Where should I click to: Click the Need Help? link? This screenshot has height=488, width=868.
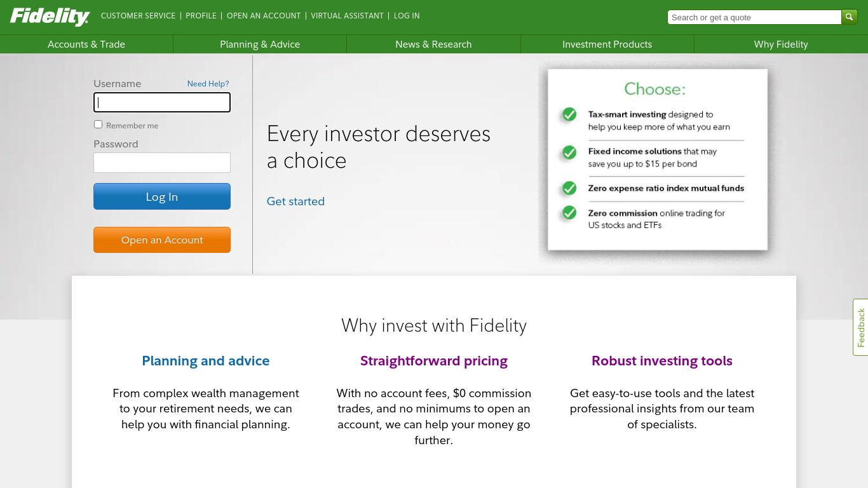click(x=208, y=84)
